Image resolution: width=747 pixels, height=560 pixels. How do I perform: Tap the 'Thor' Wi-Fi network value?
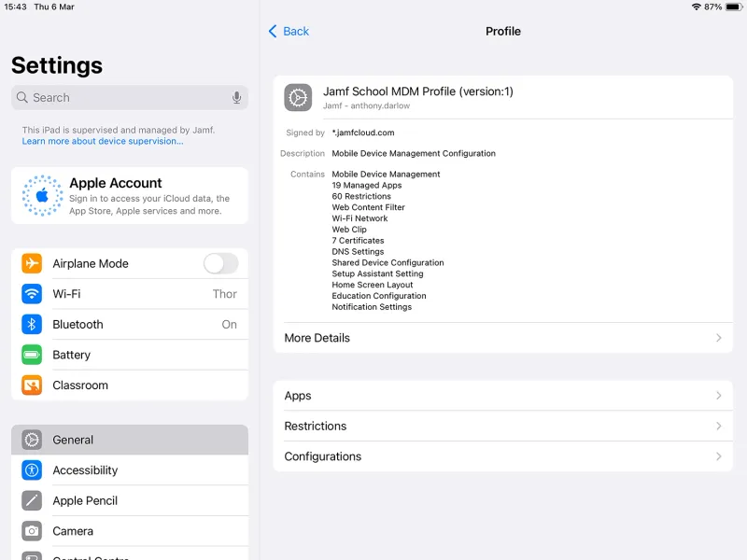pyautogui.click(x=225, y=294)
